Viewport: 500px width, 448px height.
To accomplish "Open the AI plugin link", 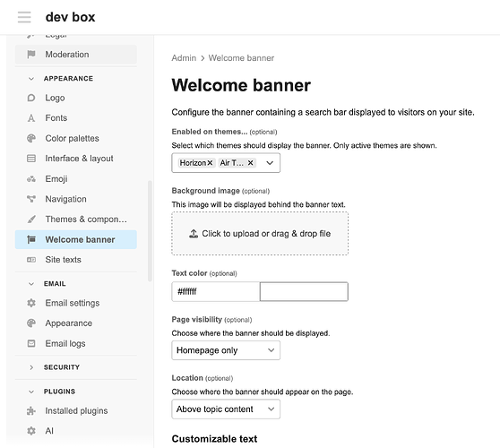I will click(x=76, y=431).
